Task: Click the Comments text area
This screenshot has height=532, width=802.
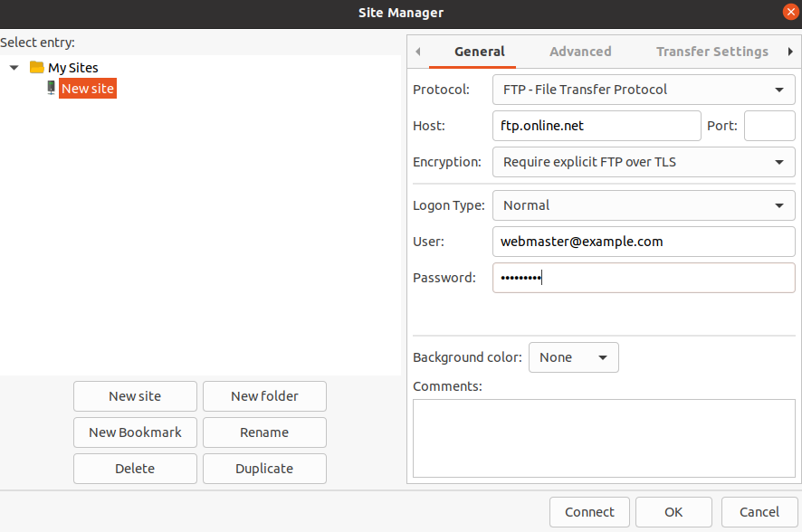Action: pos(604,438)
